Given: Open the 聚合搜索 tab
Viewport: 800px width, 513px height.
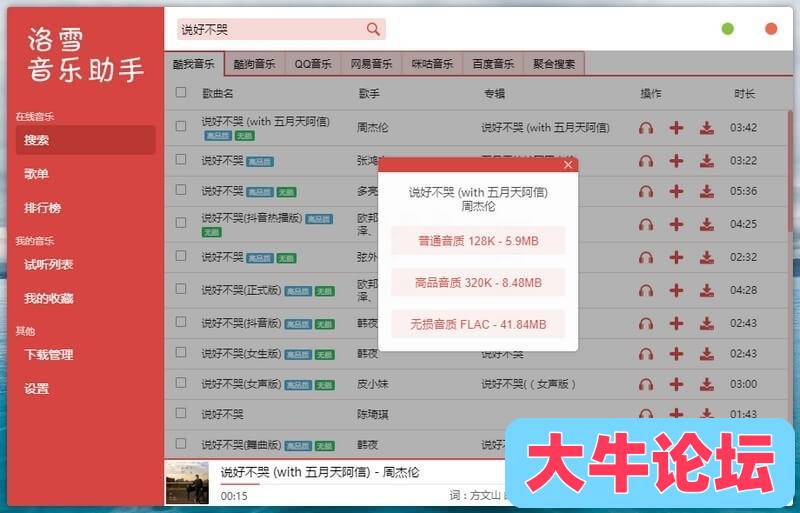Looking at the screenshot, I should [x=554, y=64].
